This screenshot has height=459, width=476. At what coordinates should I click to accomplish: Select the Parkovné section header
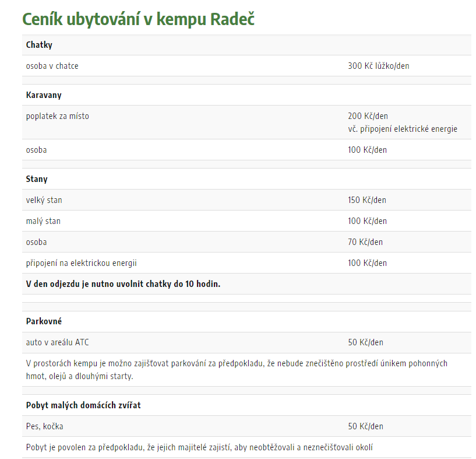coord(44,321)
